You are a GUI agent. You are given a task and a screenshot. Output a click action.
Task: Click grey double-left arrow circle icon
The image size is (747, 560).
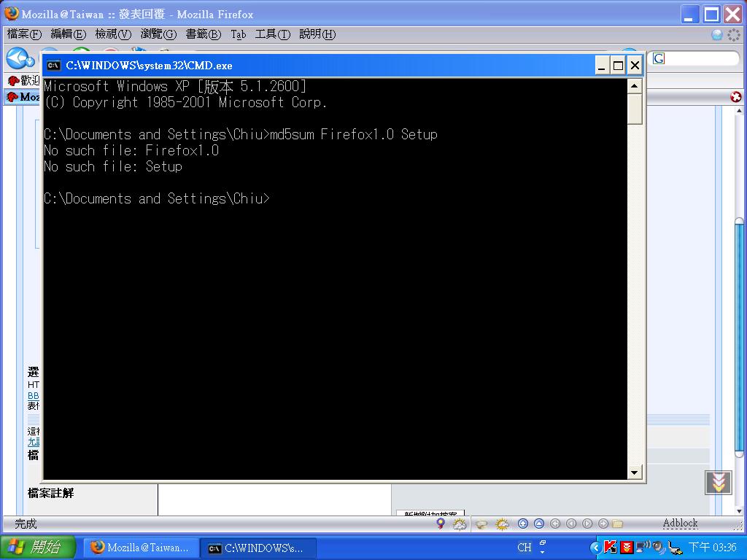pyautogui.click(x=555, y=524)
